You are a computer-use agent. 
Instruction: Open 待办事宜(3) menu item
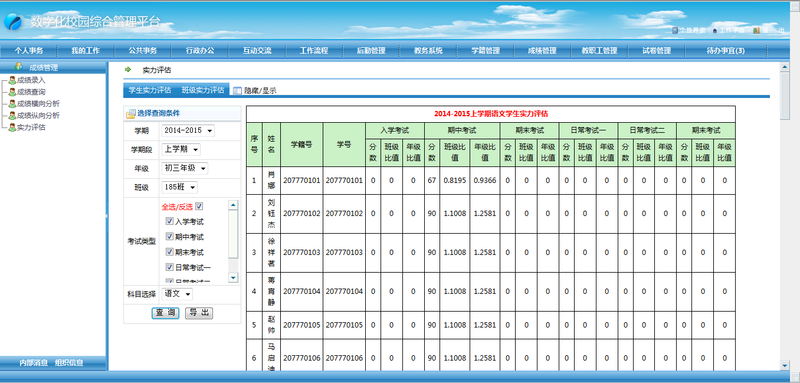click(x=726, y=50)
